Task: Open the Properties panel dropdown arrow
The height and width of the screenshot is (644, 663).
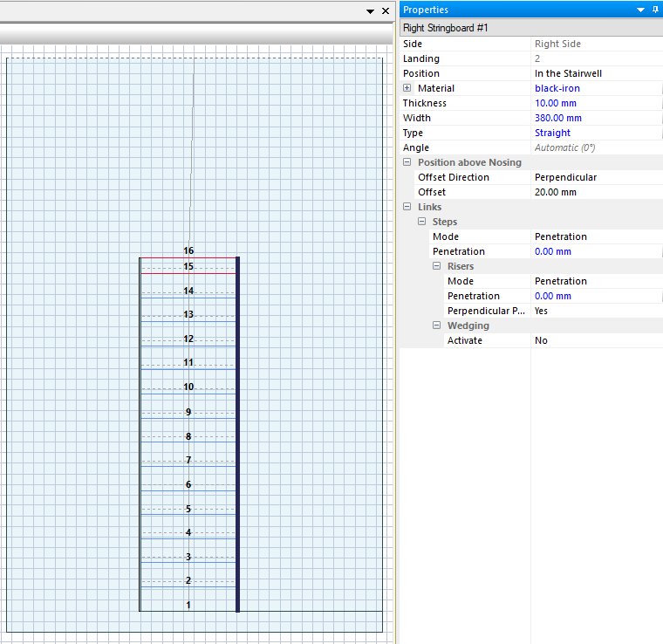Action: (x=640, y=10)
